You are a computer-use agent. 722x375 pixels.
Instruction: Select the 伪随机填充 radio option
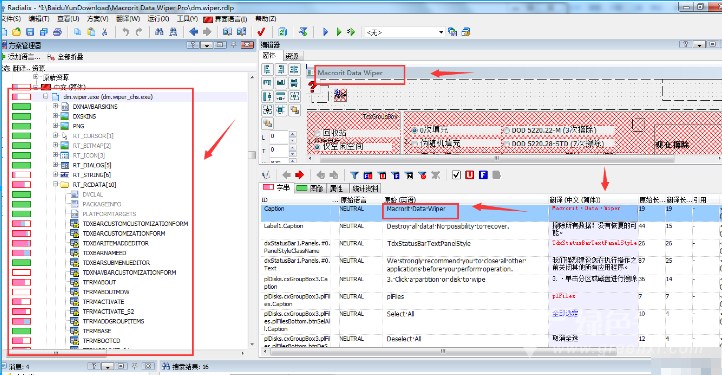point(414,144)
